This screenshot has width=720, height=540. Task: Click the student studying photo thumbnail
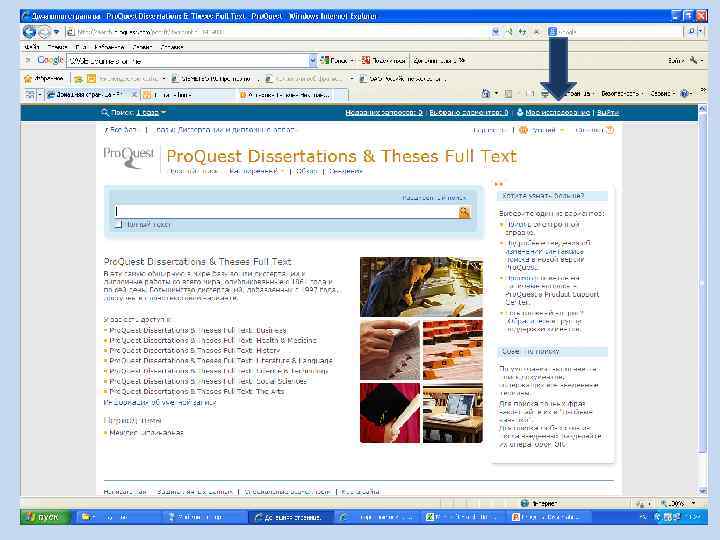point(421,287)
